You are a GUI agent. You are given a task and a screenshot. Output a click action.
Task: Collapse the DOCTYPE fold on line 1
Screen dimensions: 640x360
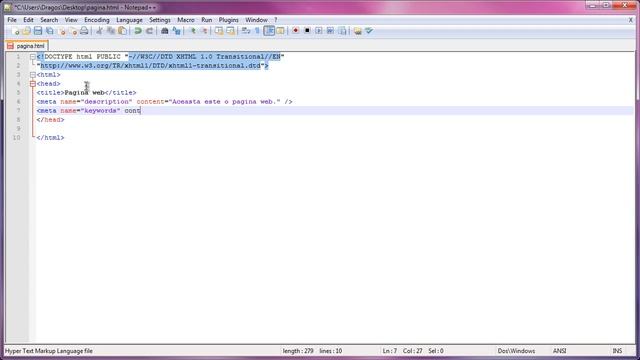[x=33, y=57]
